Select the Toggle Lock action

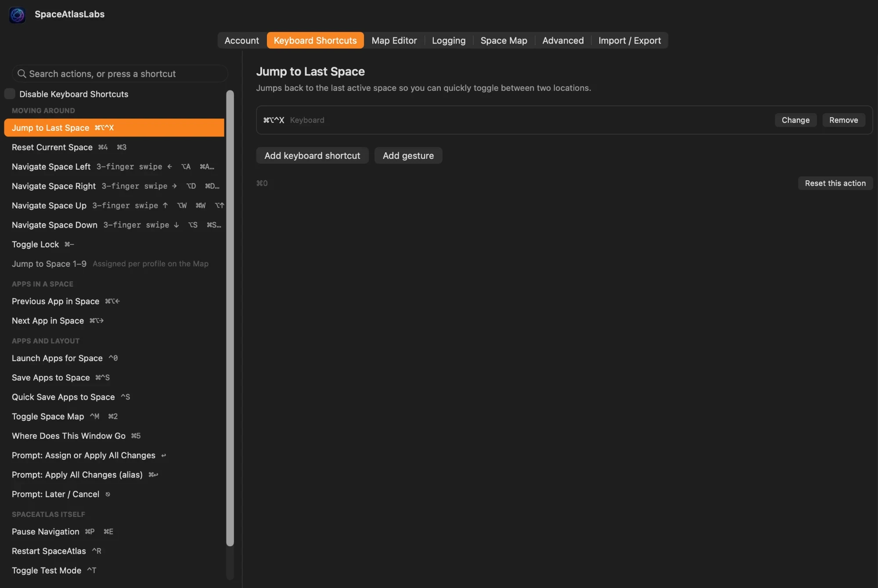(114, 244)
